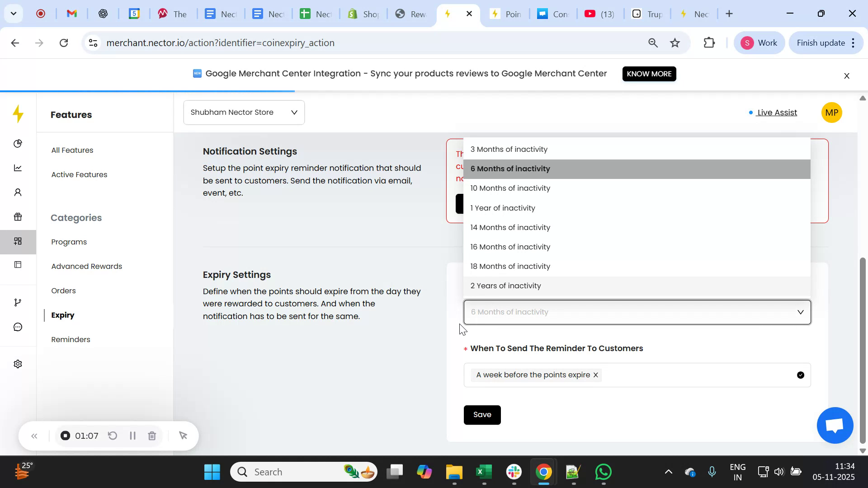Open sidebar settings gear
The image size is (868, 488).
18,364
